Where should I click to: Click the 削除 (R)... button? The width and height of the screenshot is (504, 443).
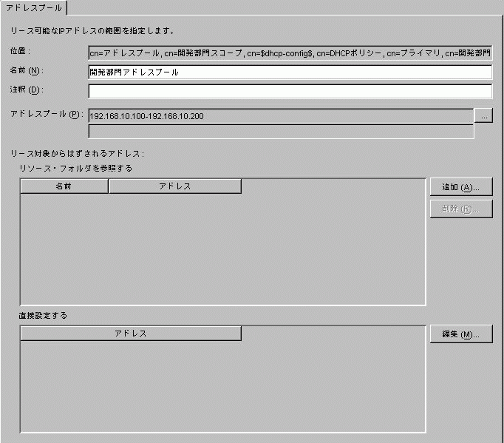(461, 209)
